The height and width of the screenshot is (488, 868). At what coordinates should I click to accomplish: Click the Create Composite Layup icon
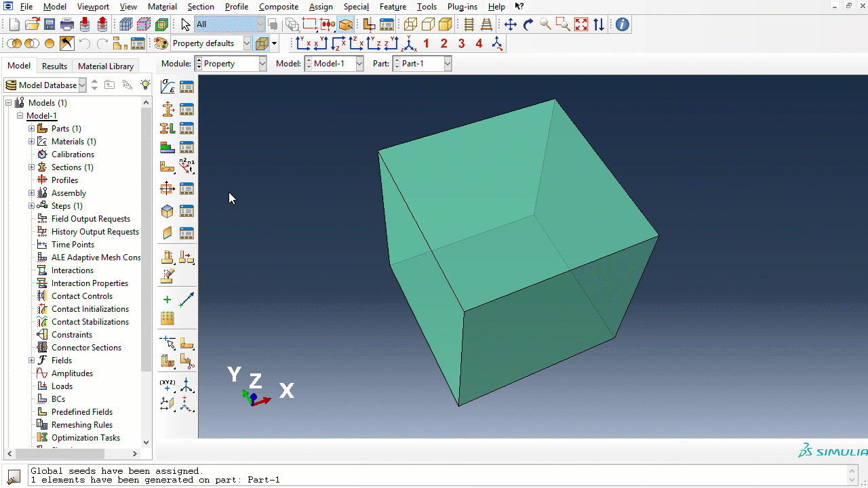tap(167, 147)
